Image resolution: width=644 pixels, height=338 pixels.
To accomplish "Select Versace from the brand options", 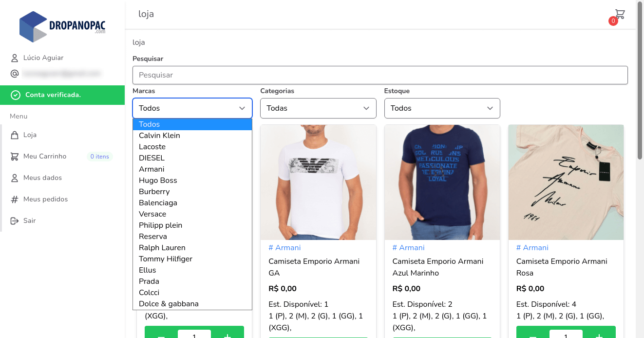I will point(192,214).
